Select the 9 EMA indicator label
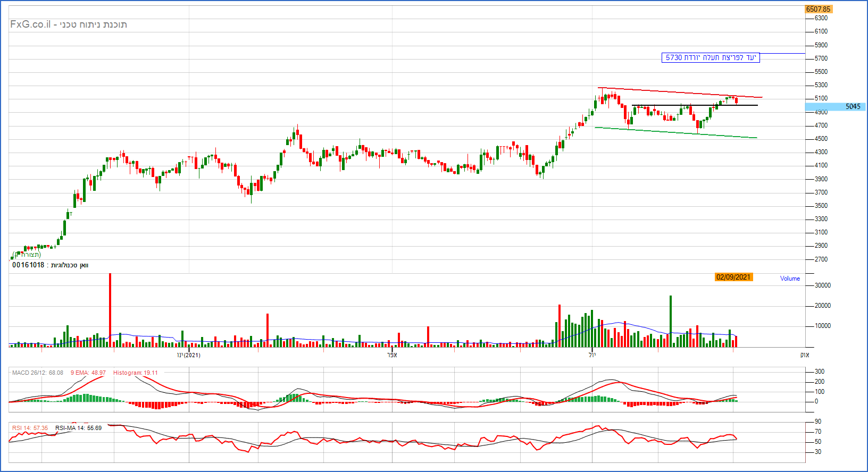Image resolution: width=868 pixels, height=472 pixels. (x=88, y=373)
